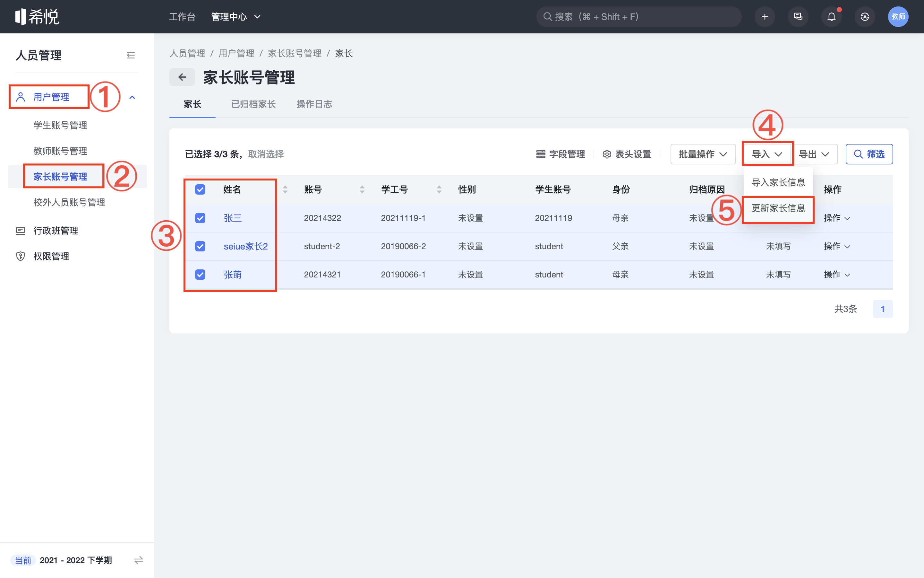Click the 父亲 identity cell
924x578 pixels.
620,246
